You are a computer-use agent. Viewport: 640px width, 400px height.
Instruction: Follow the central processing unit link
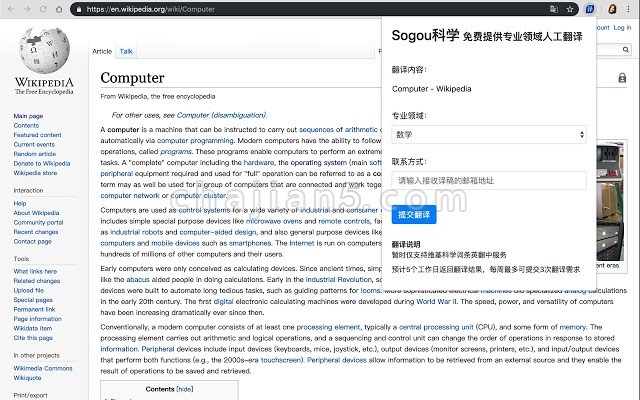pos(436,327)
